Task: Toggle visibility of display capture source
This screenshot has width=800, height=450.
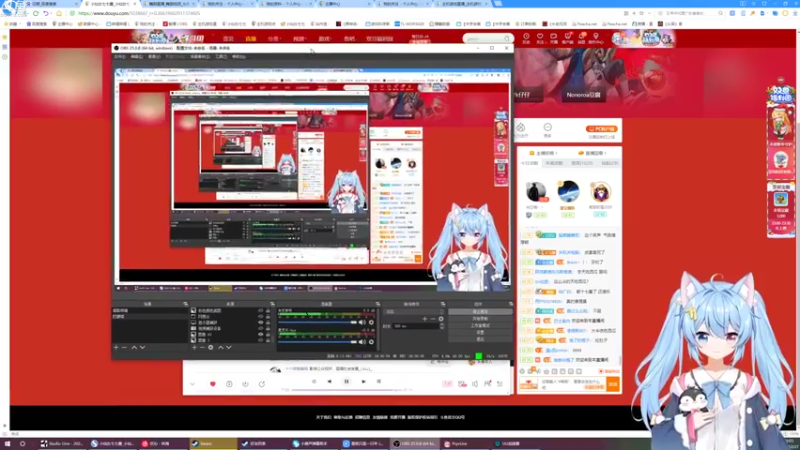Action: click(x=261, y=322)
